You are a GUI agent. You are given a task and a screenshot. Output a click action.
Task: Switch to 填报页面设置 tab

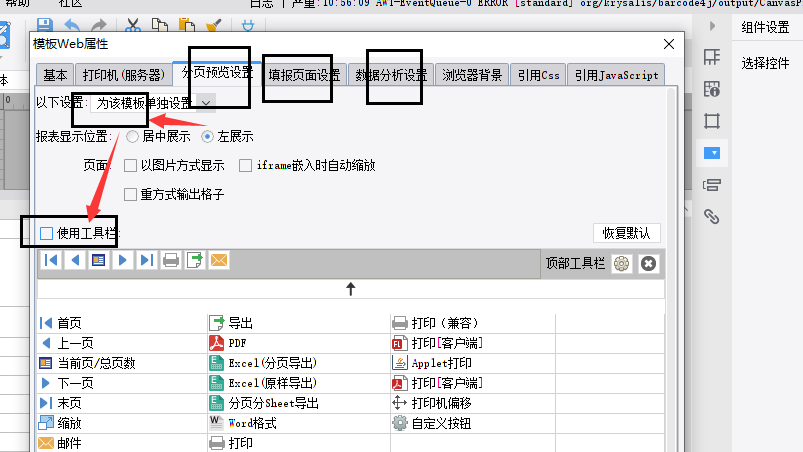[304, 75]
